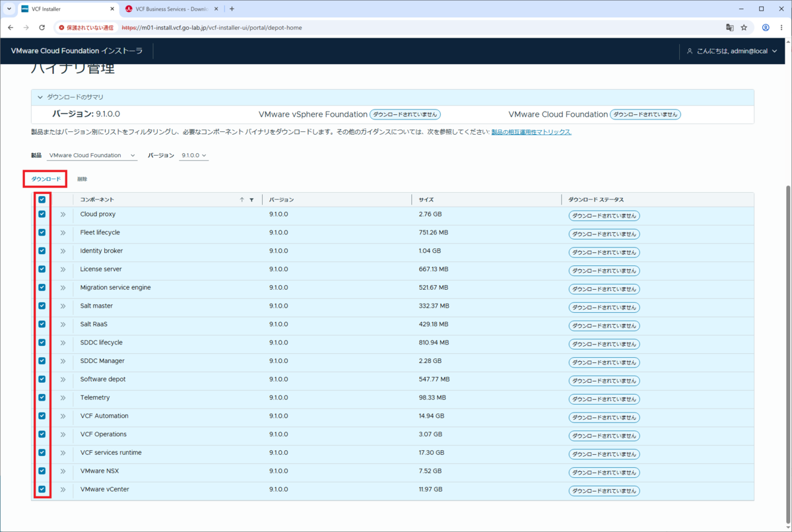792x532 pixels.
Task: Reload the page with refresh icon
Action: (x=42, y=28)
